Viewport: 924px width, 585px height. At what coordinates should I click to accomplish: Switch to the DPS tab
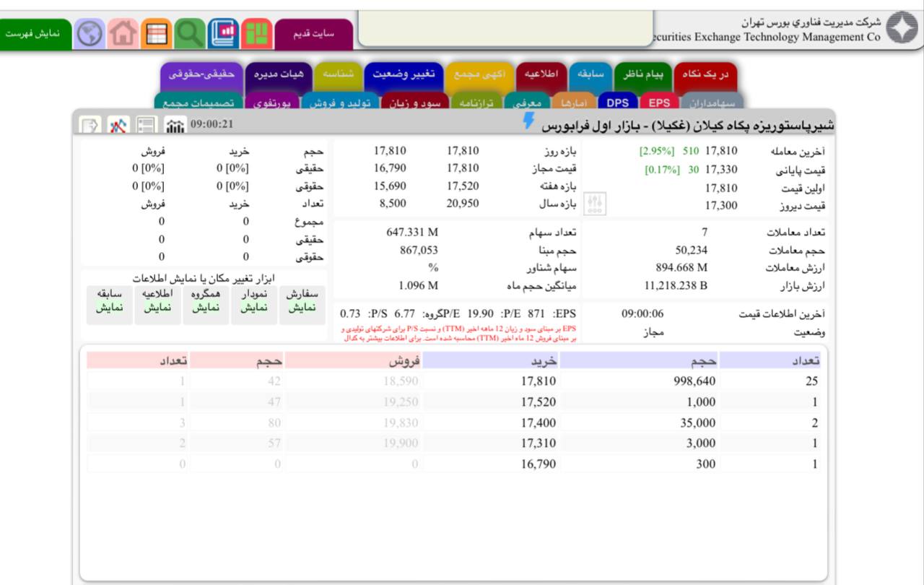[617, 103]
